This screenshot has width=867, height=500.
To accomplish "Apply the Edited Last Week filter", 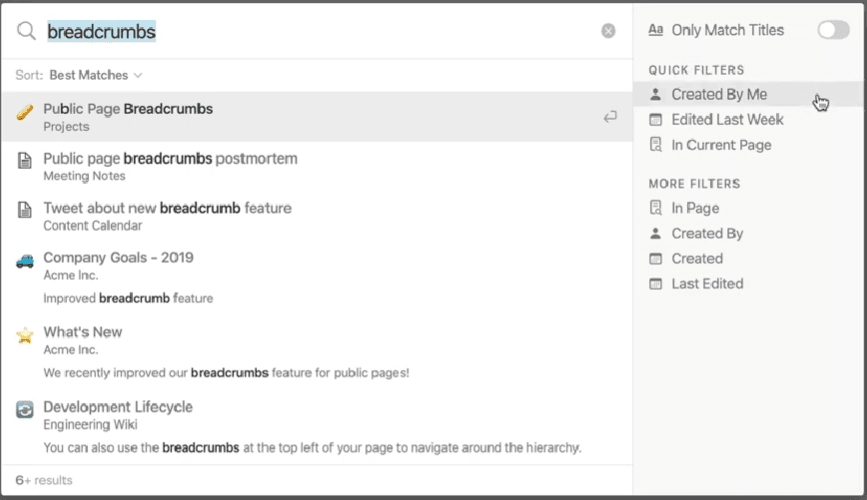I will 726,119.
